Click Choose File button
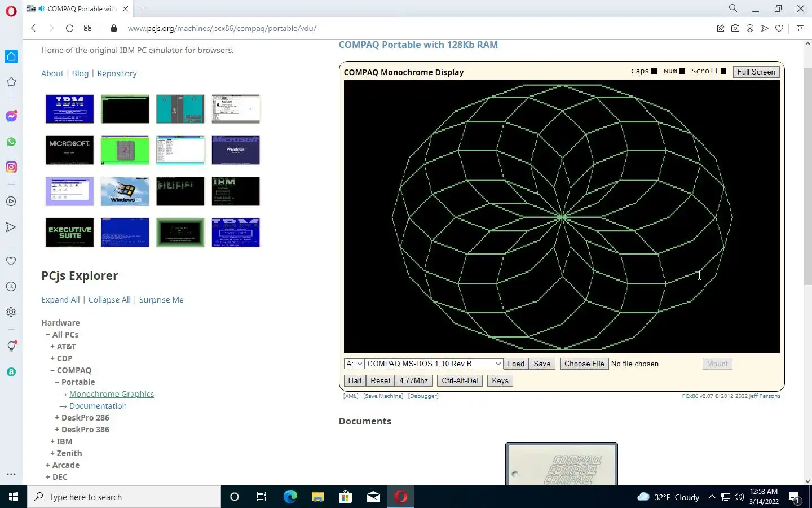The height and width of the screenshot is (508, 812). (x=584, y=364)
